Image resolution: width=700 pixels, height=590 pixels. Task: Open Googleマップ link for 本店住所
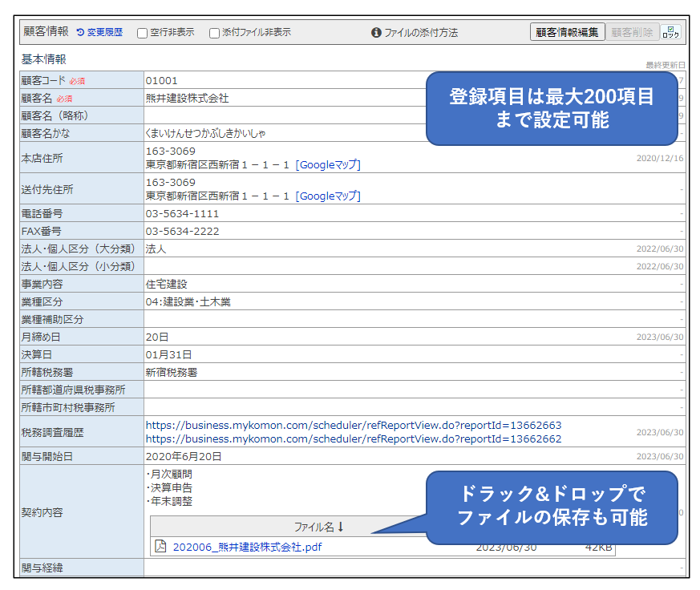[328, 164]
